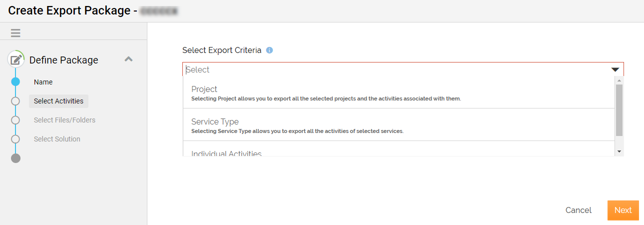Screen dimensions: 644x225
Task: Click the blue Name step circle
Action: pos(15,82)
